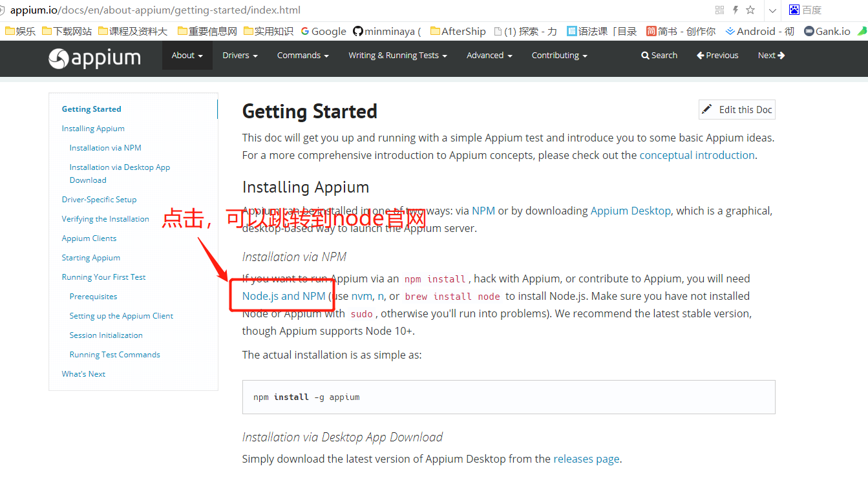Open the Node.js and NPM link
This screenshot has width=868, height=484.
(x=284, y=296)
